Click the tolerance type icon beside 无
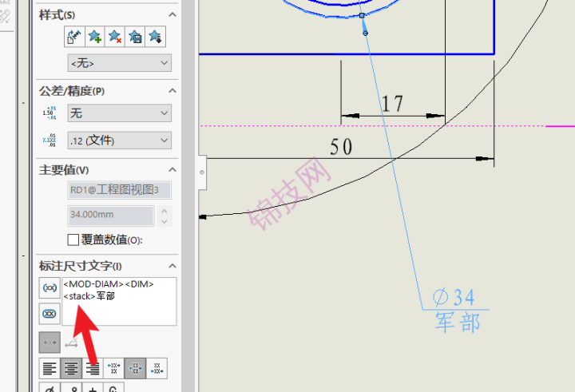The width and height of the screenshot is (575, 392). tap(50, 113)
